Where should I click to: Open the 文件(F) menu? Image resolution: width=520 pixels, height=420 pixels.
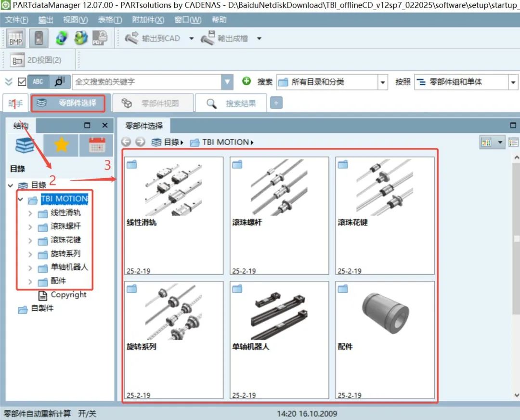click(x=16, y=20)
